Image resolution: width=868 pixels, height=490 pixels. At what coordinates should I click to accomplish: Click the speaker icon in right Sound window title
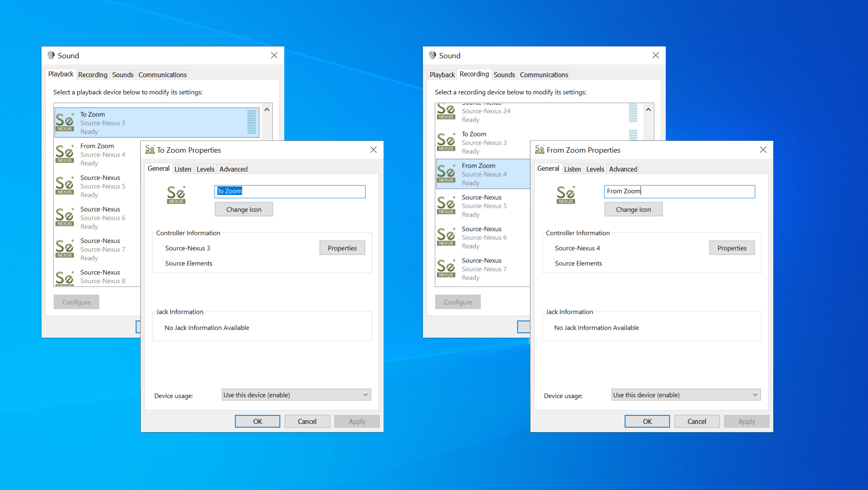pos(433,55)
